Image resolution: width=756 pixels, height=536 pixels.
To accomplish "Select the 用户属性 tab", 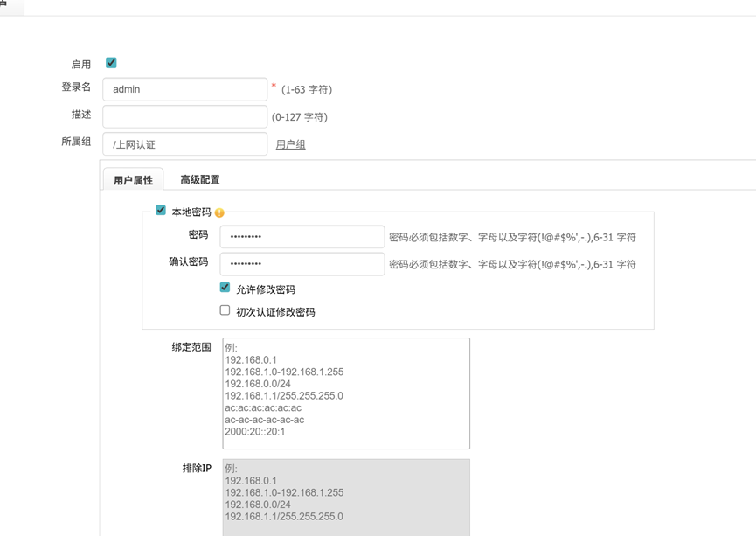I will point(133,180).
